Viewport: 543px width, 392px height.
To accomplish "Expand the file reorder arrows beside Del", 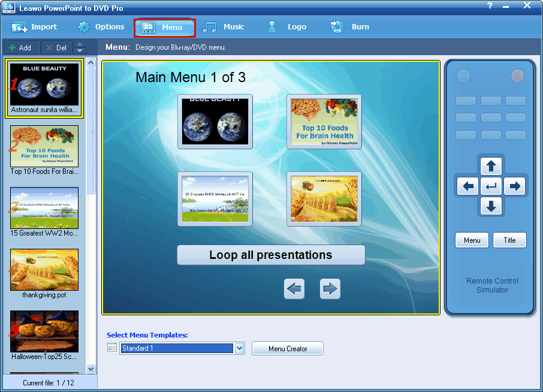I will tap(80, 47).
